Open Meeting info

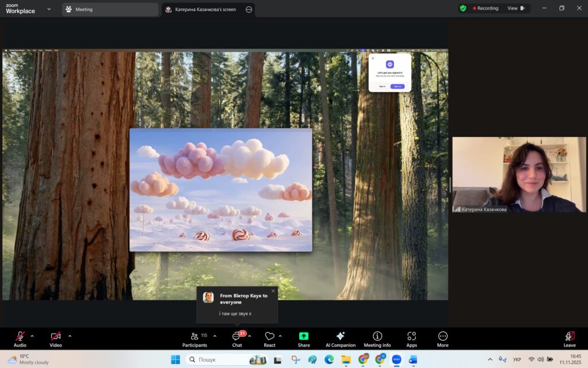click(x=377, y=336)
